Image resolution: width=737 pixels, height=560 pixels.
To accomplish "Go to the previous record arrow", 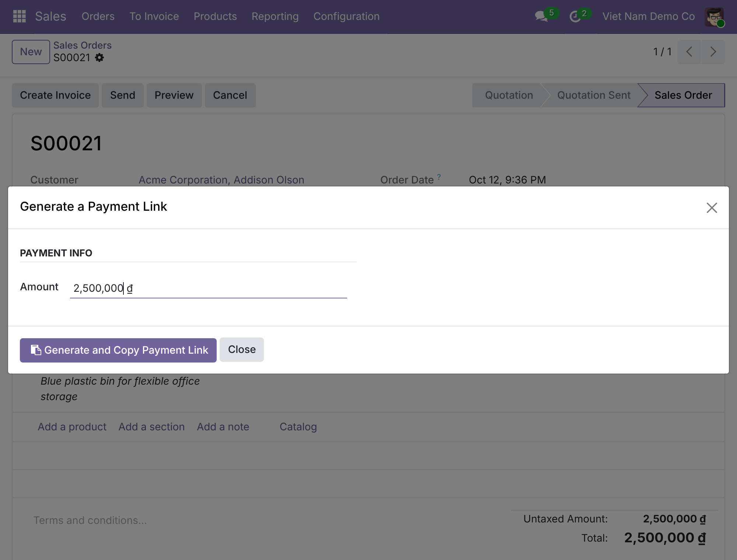I will click(689, 52).
